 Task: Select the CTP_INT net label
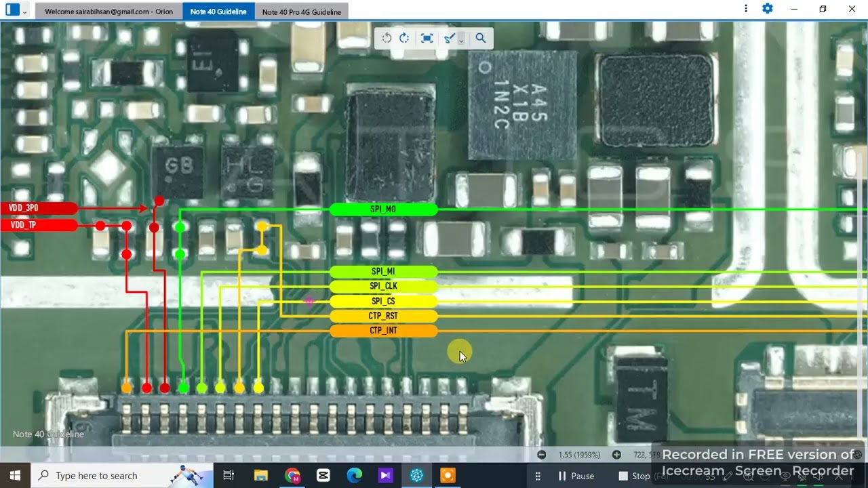(383, 331)
